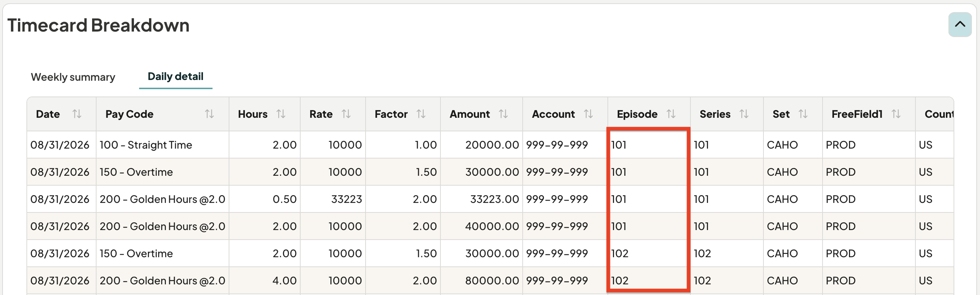Screen dimensions: 980x295
Task: Click the amount 20000.00 cell
Action: click(x=482, y=145)
